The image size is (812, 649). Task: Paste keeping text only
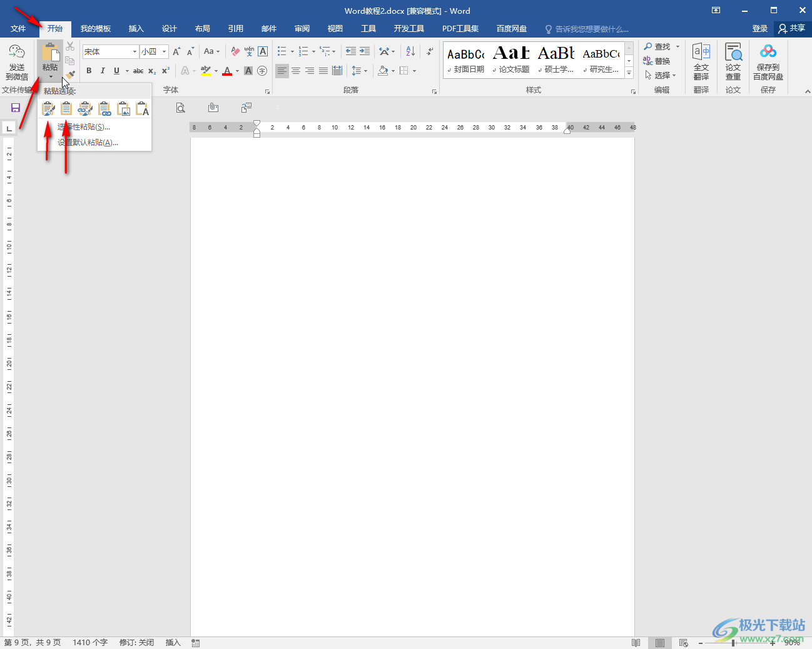143,109
